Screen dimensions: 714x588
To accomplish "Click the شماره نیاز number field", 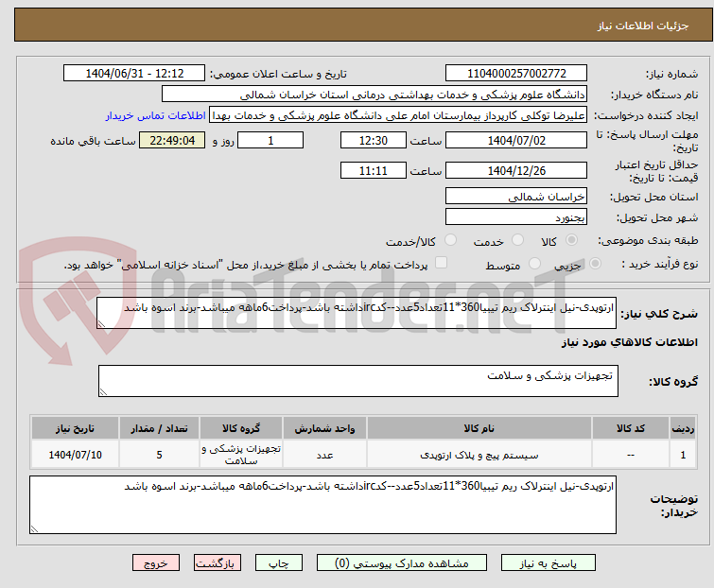I will 516,74.
